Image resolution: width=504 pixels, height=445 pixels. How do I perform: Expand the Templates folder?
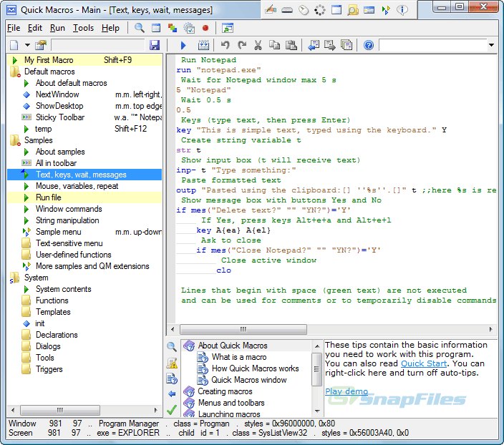coord(26,312)
